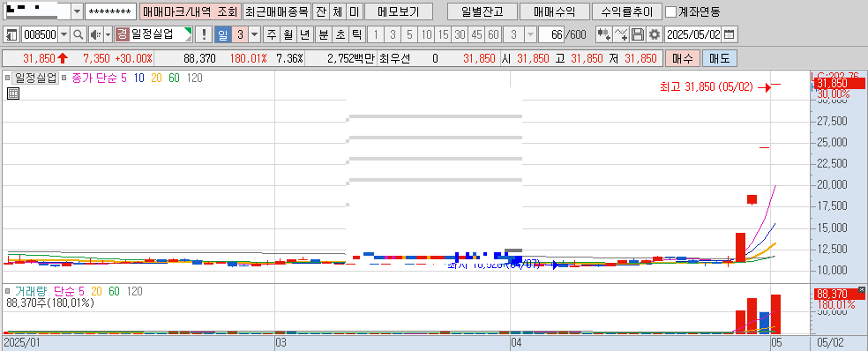Click green corner triangle of 일정실업 name box
The height and width of the screenshot is (351, 868).
click(x=188, y=31)
